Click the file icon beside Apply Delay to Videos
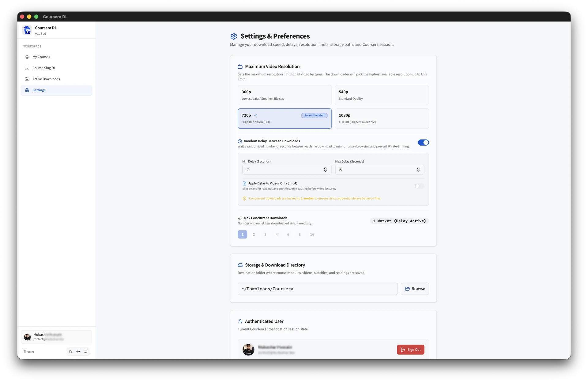Viewport: 588px width, 382px height. [x=244, y=183]
